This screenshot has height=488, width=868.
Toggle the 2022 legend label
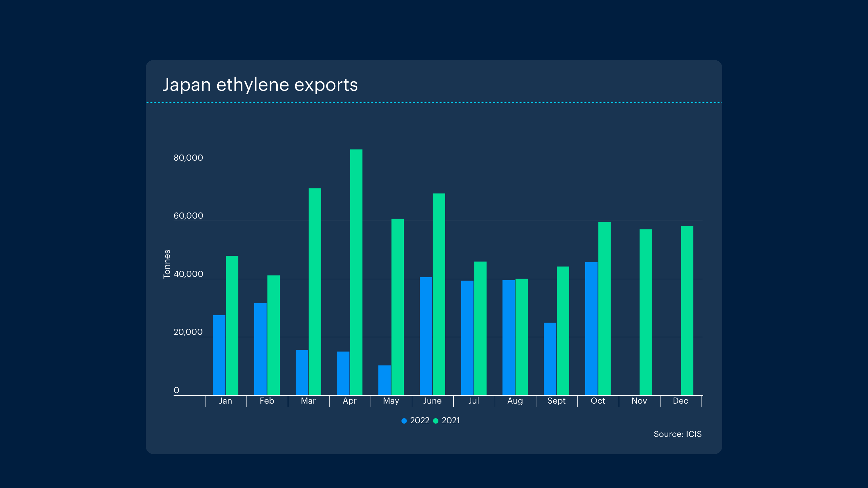419,421
